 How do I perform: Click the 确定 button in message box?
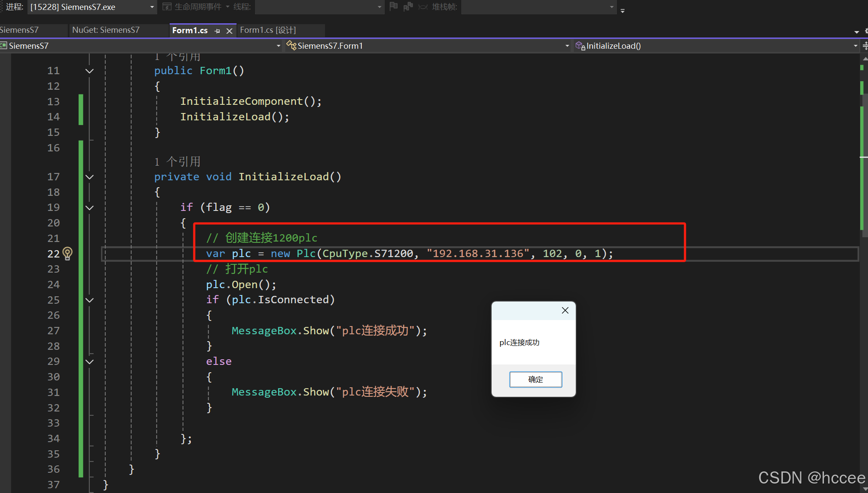pos(535,380)
